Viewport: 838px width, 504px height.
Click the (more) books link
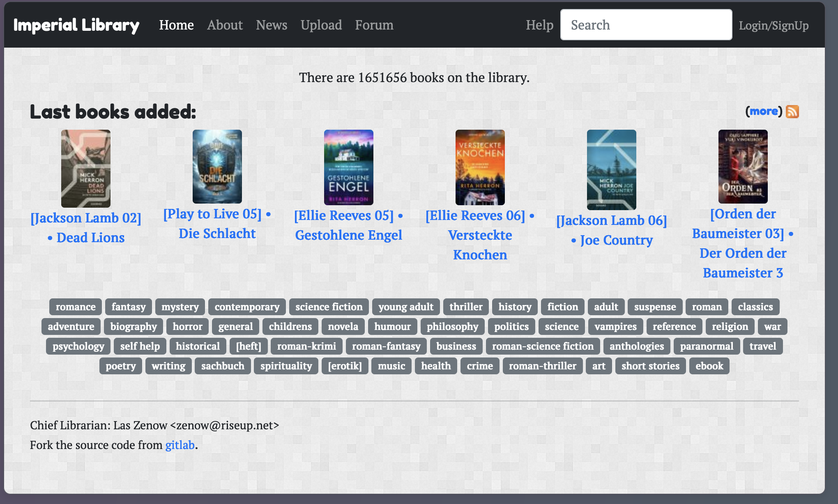(x=764, y=111)
